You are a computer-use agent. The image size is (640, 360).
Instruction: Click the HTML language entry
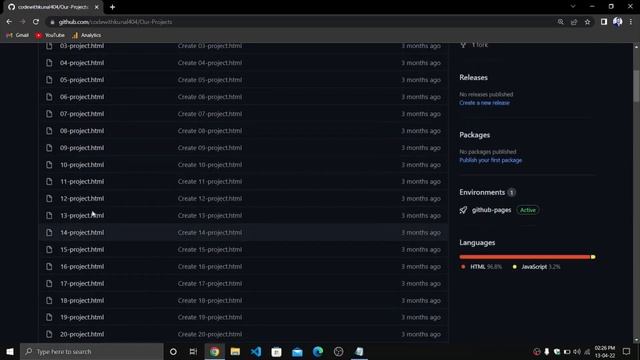(x=482, y=267)
